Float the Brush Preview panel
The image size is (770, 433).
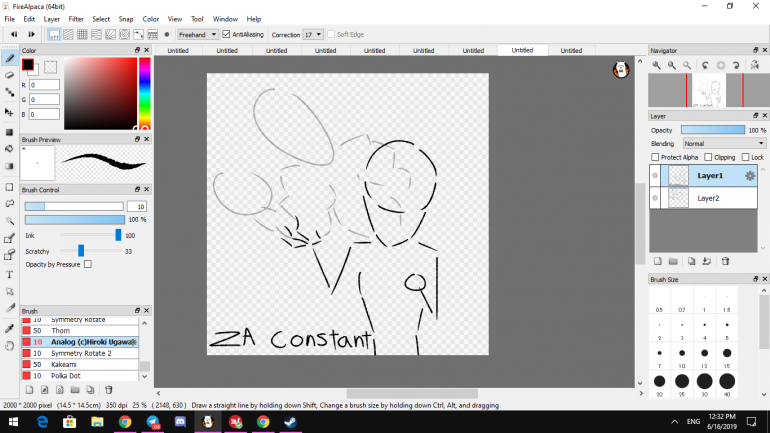tap(138, 139)
